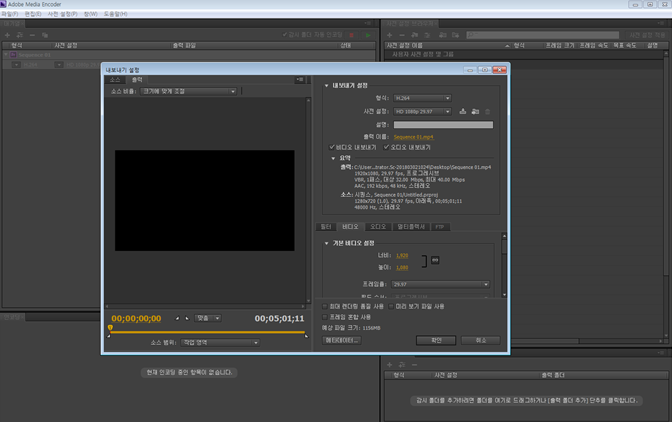Click 너비 width value 1,920
The height and width of the screenshot is (422, 672).
(x=402, y=255)
